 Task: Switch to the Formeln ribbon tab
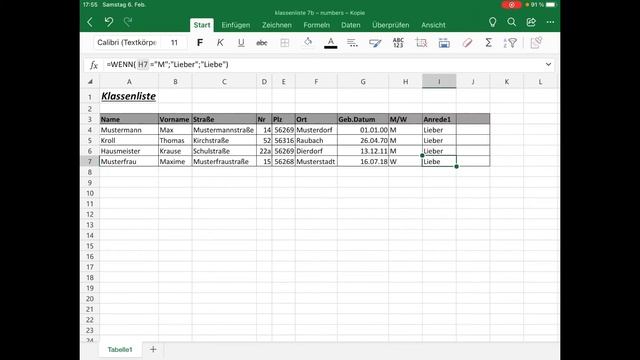tap(316, 25)
